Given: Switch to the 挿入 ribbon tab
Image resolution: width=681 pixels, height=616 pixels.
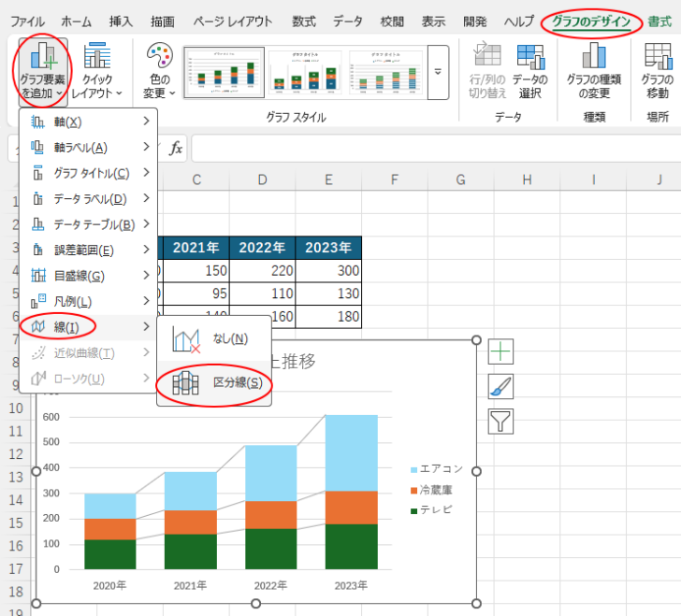Looking at the screenshot, I should (121, 21).
